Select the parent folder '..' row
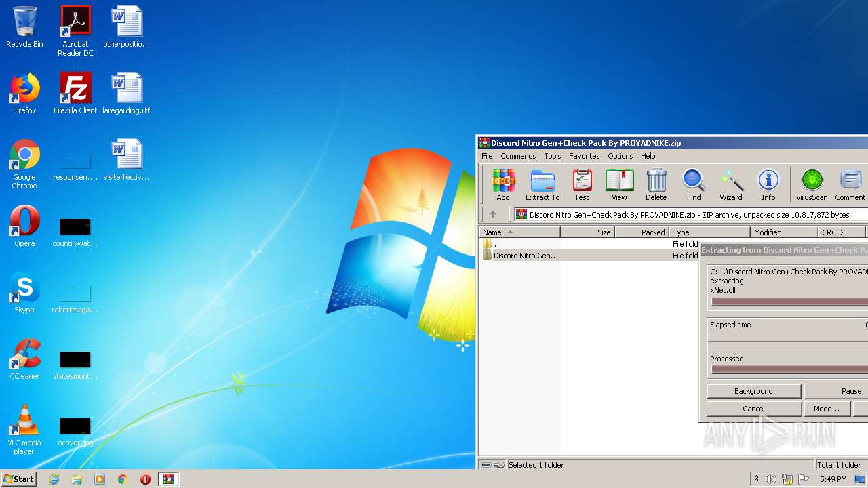 point(590,243)
